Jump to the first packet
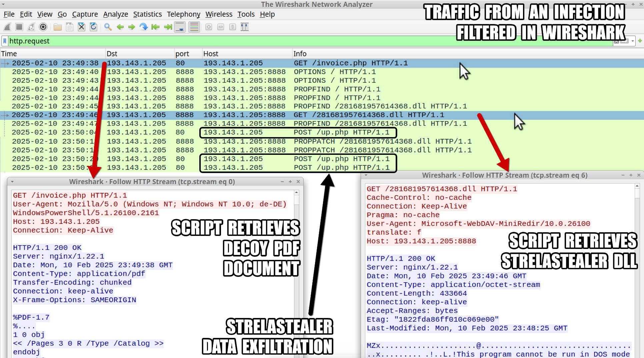The width and height of the screenshot is (644, 358). tap(155, 27)
